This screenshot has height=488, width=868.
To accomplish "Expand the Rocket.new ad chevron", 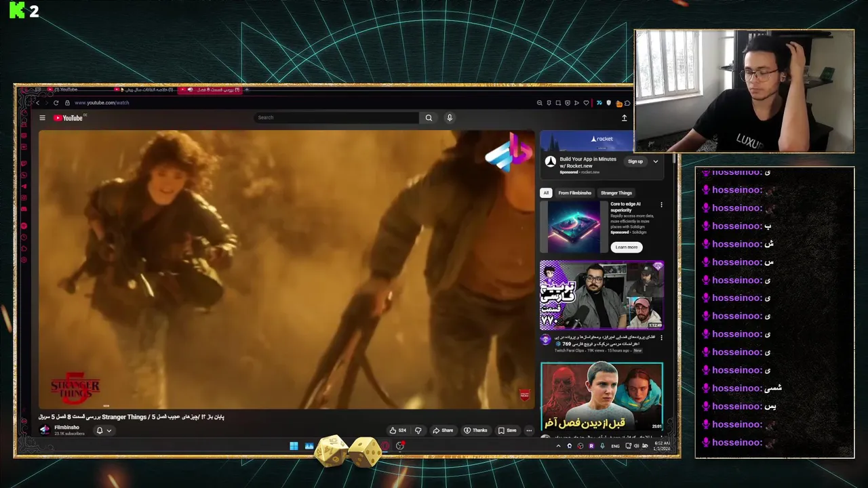I will click(x=655, y=161).
